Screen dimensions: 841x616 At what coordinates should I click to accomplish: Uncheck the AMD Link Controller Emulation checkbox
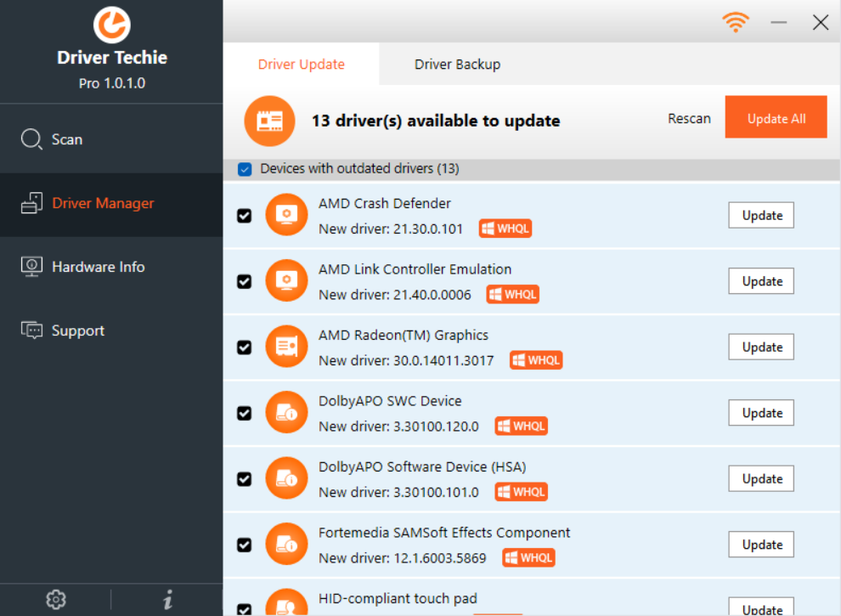(245, 281)
